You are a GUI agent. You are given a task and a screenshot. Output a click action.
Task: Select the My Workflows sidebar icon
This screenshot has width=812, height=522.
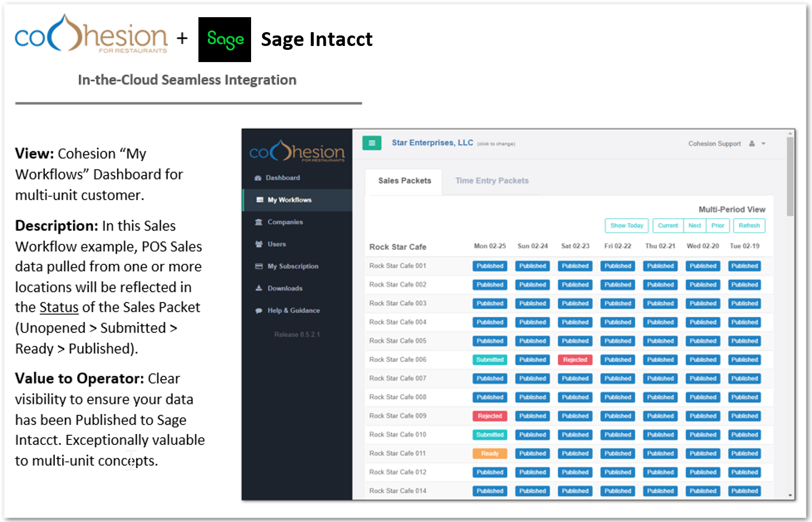click(x=259, y=200)
